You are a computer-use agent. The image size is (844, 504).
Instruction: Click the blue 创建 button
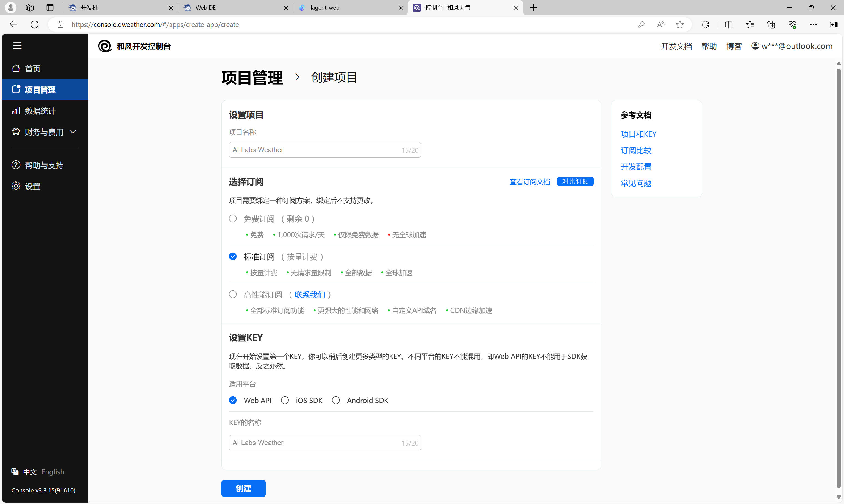tap(243, 488)
